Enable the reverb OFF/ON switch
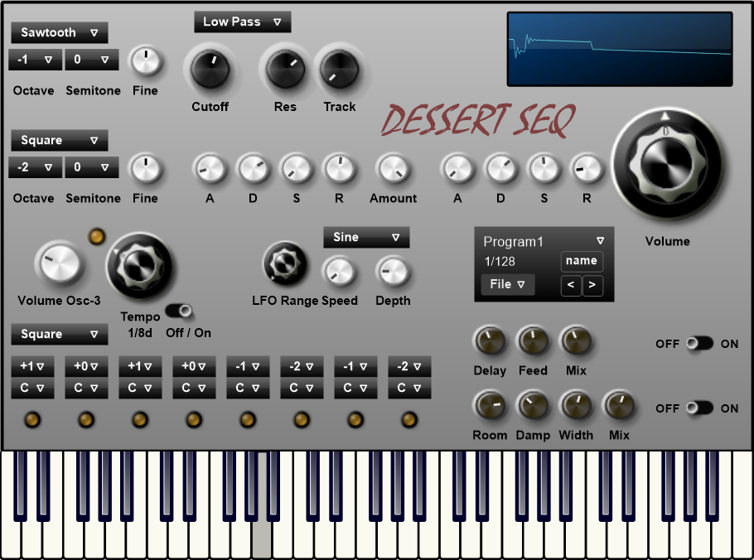This screenshot has width=754, height=560. click(x=699, y=408)
